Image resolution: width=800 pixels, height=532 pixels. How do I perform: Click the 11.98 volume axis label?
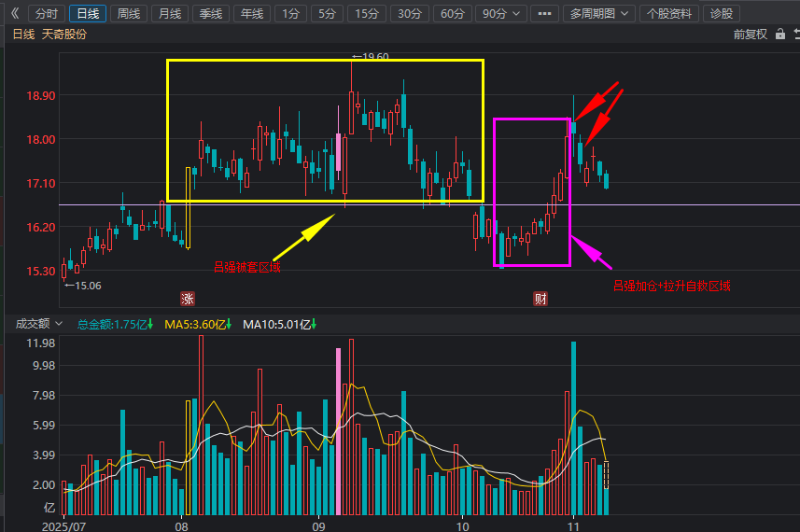pyautogui.click(x=41, y=343)
